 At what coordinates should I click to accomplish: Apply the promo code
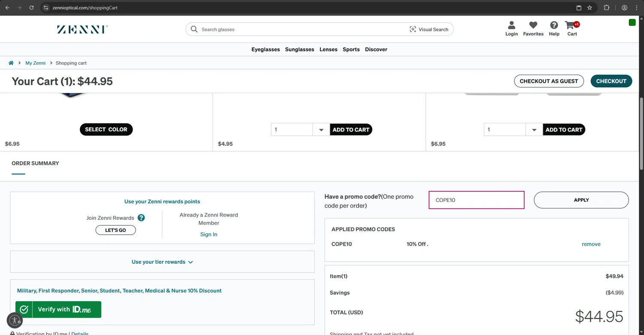point(581,200)
